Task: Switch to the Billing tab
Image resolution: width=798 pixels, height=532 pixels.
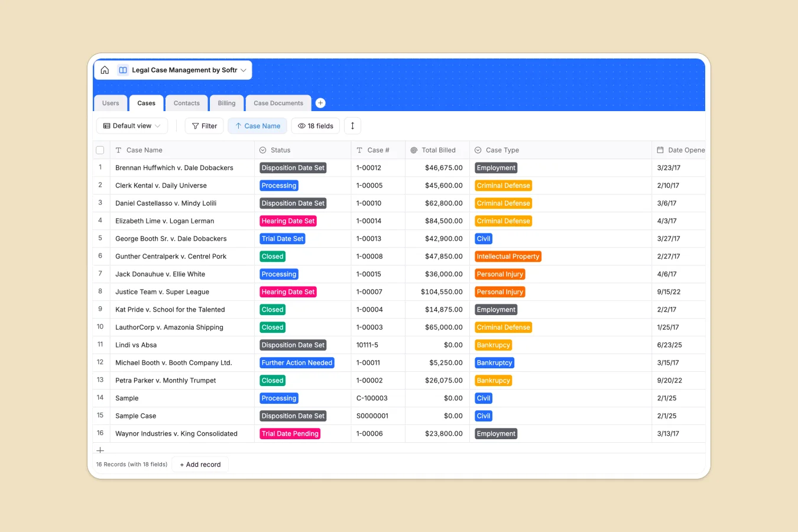Action: [x=226, y=103]
